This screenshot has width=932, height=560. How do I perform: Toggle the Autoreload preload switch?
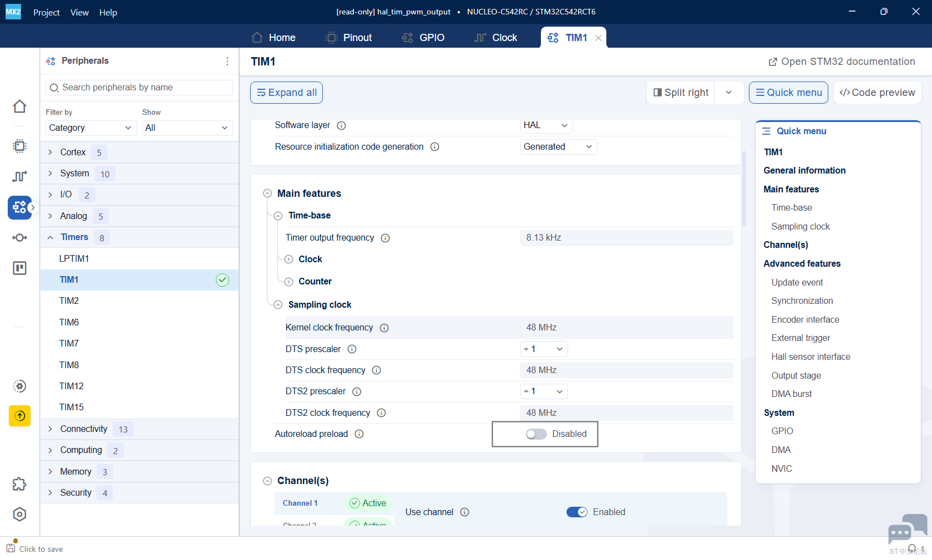[536, 434]
